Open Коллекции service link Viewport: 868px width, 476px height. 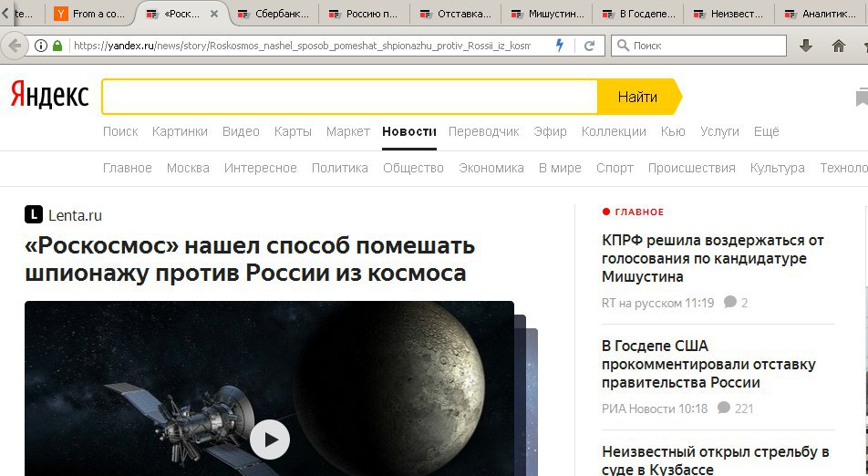click(x=614, y=131)
